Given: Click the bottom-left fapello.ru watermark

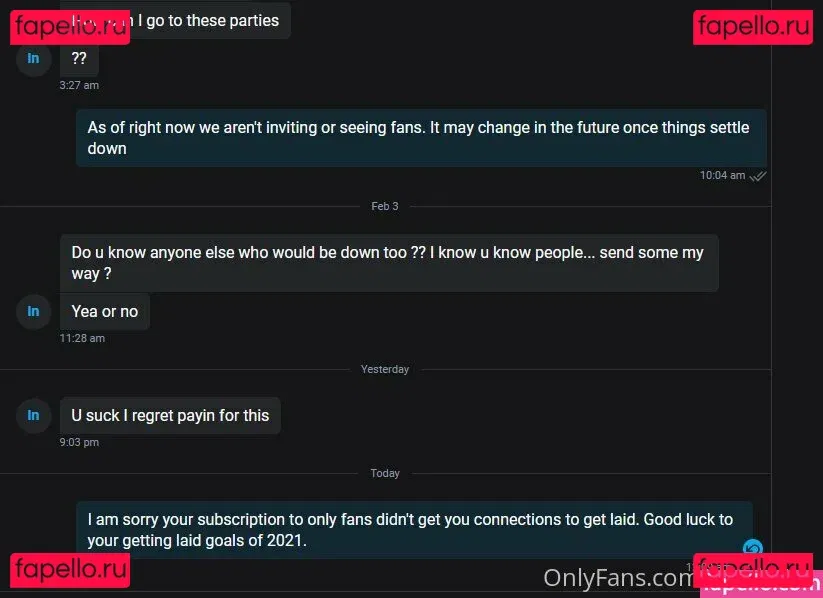Looking at the screenshot, I should (x=70, y=570).
